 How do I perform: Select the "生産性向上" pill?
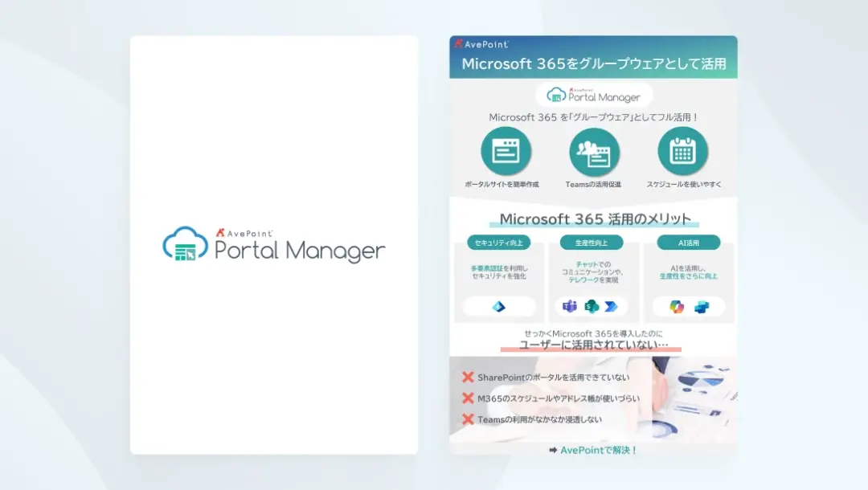tap(592, 243)
